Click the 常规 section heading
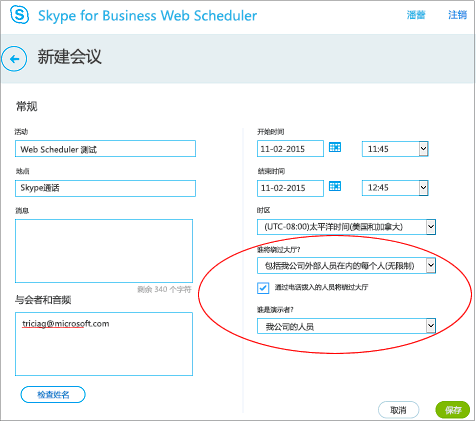The height and width of the screenshot is (422, 476). point(27,107)
